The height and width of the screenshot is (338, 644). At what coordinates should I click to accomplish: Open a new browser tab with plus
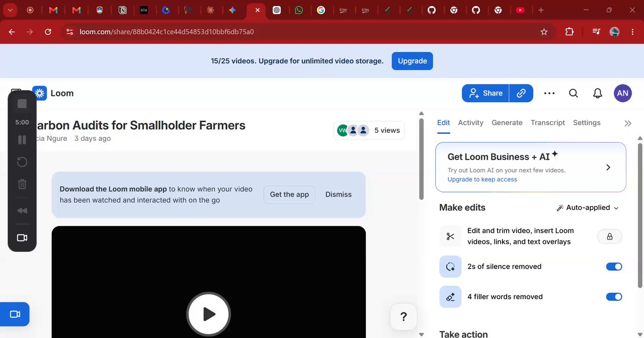tap(541, 10)
